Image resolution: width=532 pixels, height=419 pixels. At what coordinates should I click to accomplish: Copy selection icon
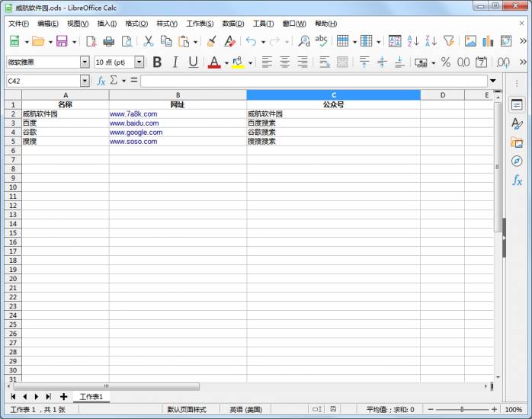click(x=166, y=41)
